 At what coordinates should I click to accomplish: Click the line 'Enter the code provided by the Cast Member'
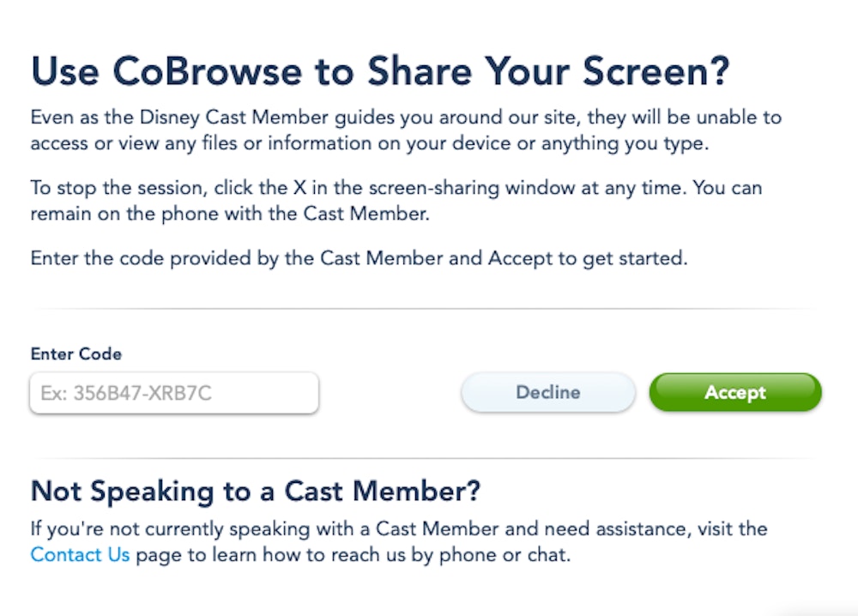point(359,257)
